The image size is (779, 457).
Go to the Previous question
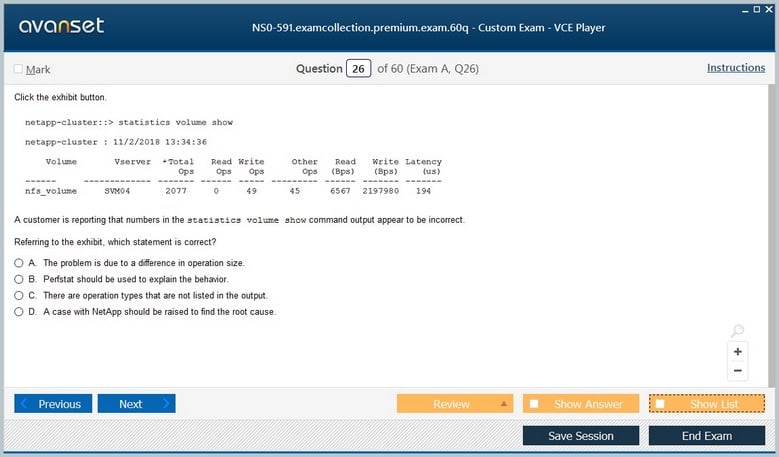point(54,404)
